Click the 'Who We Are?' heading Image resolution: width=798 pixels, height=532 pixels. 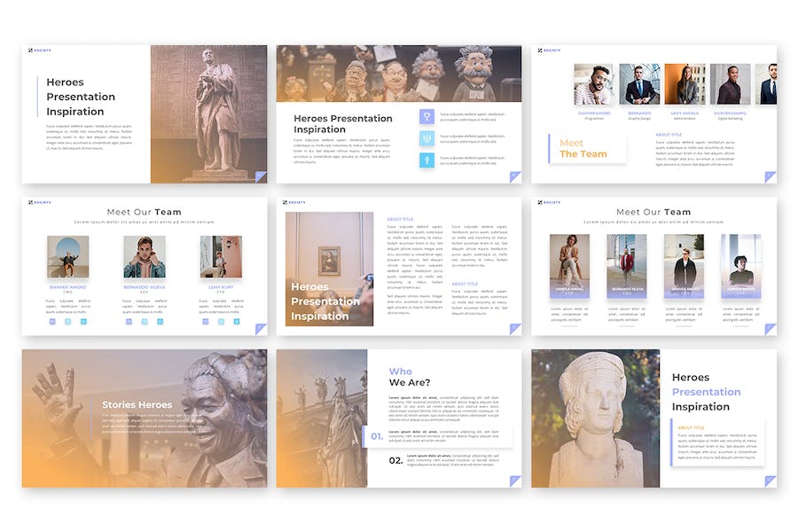[x=410, y=377]
